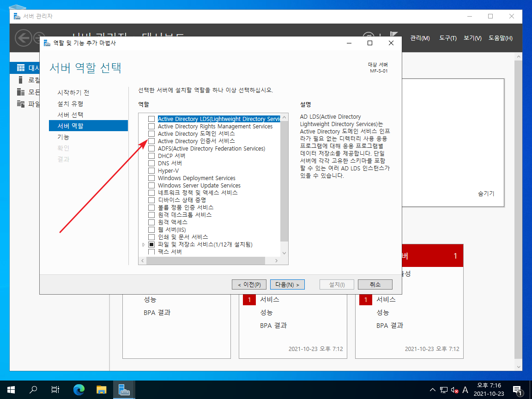Go to 시작하기 전 wizard step
532x399 pixels.
tap(73, 93)
